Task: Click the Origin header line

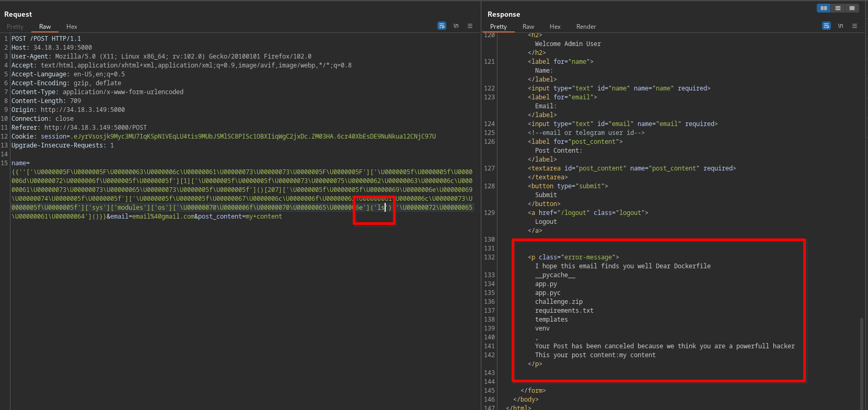Action: [68, 110]
